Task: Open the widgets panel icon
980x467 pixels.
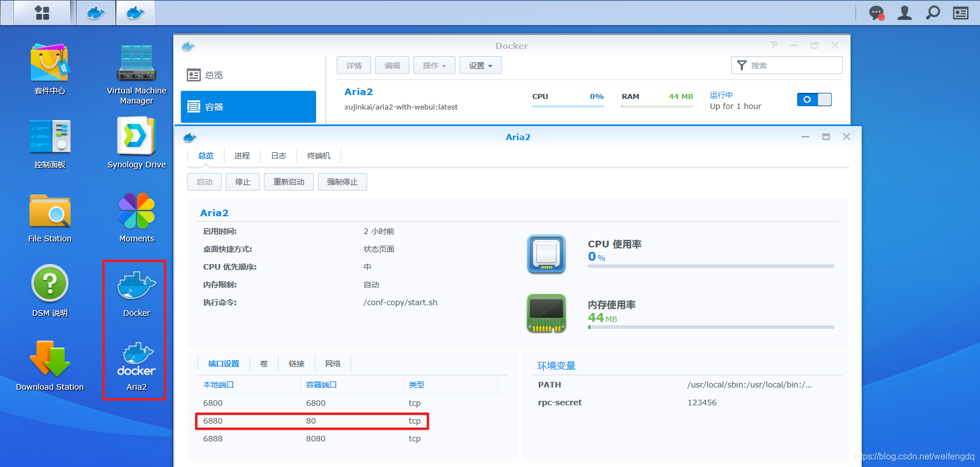Action: point(961,13)
